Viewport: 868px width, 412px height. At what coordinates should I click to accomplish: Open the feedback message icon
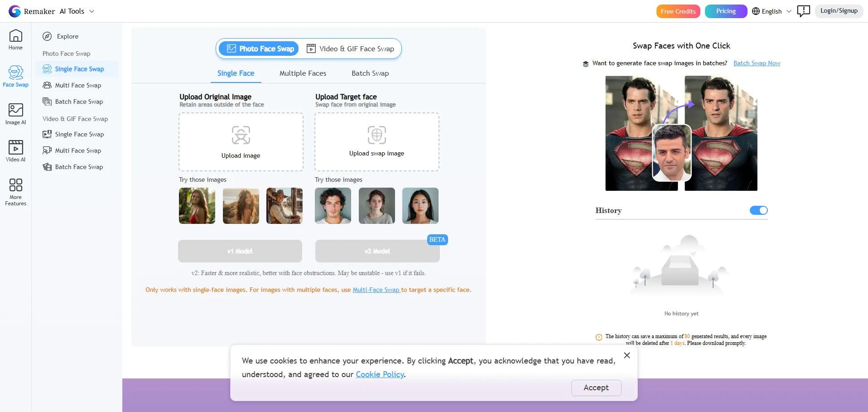803,11
